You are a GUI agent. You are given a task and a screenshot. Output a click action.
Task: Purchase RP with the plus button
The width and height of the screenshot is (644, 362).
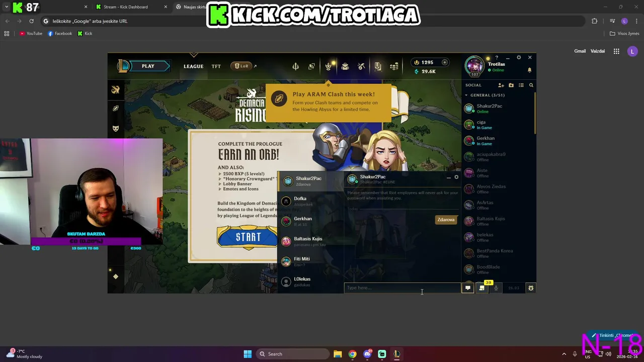point(444,62)
